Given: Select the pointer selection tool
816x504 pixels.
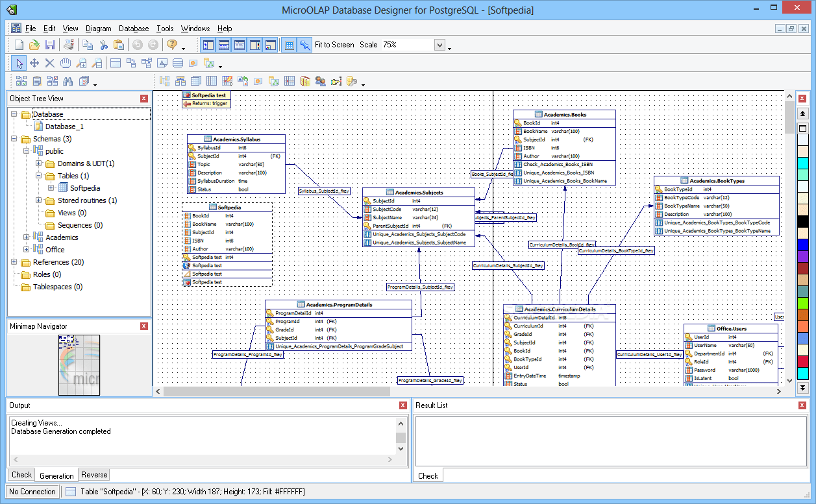Looking at the screenshot, I should tap(19, 62).
